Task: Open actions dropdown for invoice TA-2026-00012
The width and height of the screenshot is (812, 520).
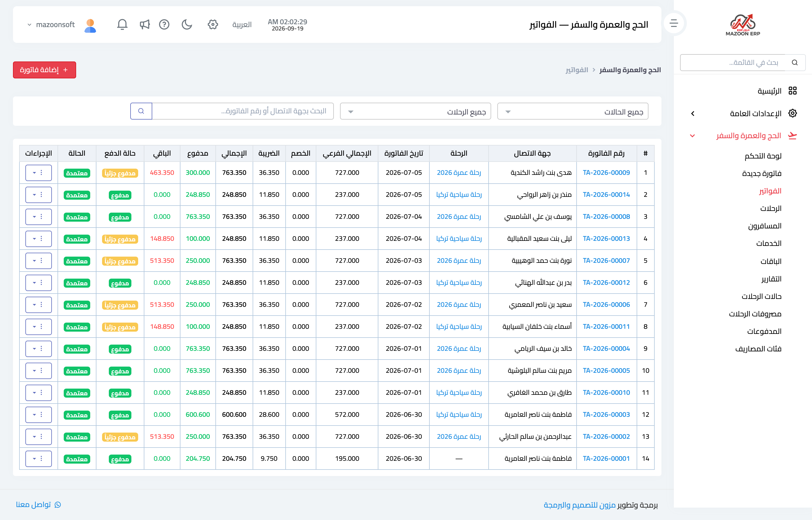Action: click(x=39, y=283)
